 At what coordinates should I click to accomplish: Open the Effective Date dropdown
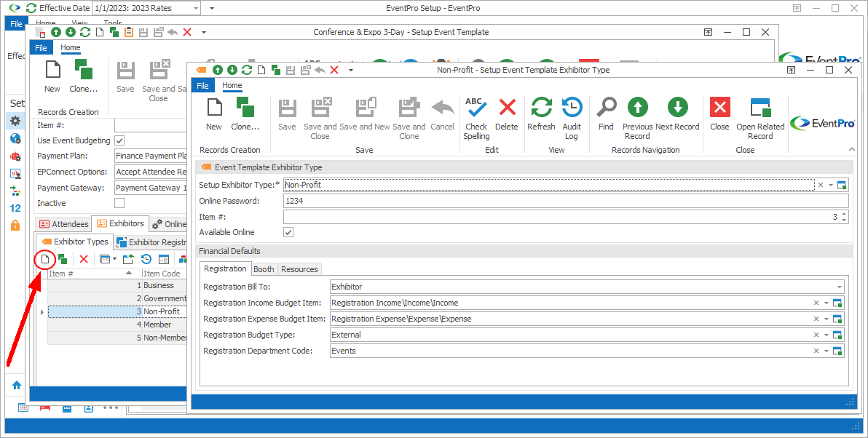195,8
